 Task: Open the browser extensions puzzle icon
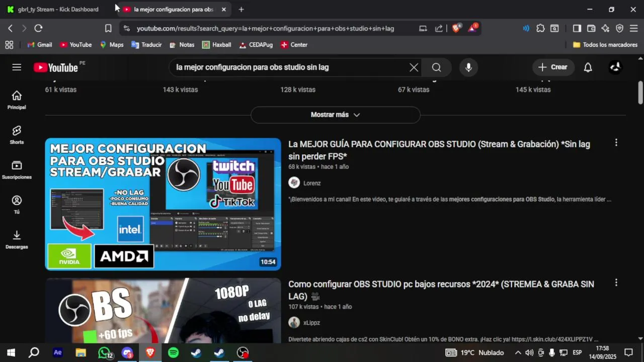[540, 28]
